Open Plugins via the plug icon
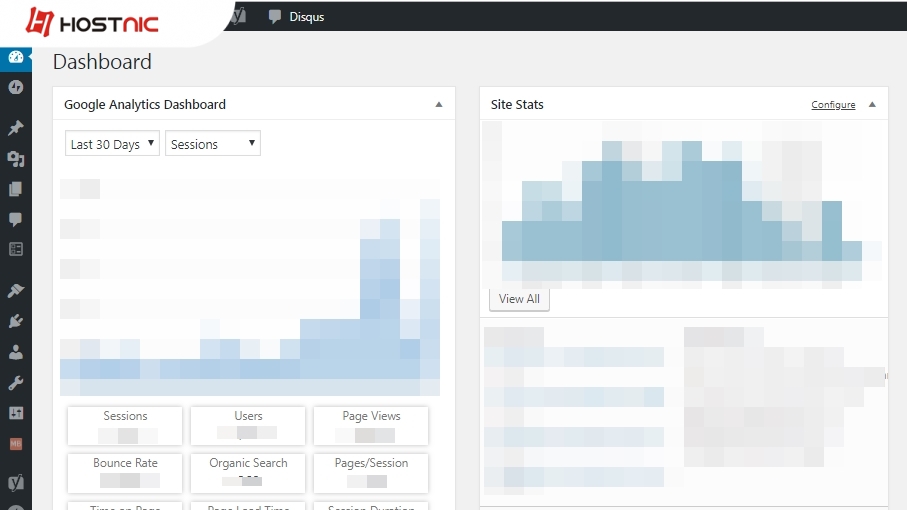The image size is (907, 510). pos(16,321)
